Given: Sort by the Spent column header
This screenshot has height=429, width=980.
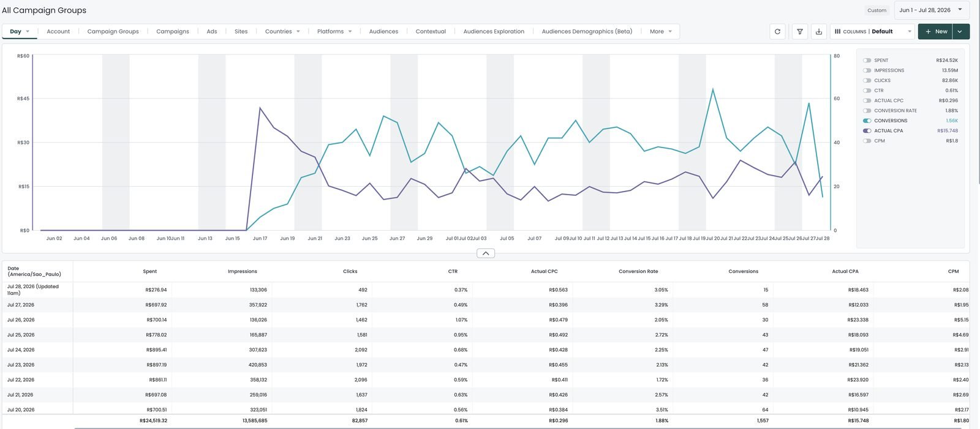Looking at the screenshot, I should (150, 271).
